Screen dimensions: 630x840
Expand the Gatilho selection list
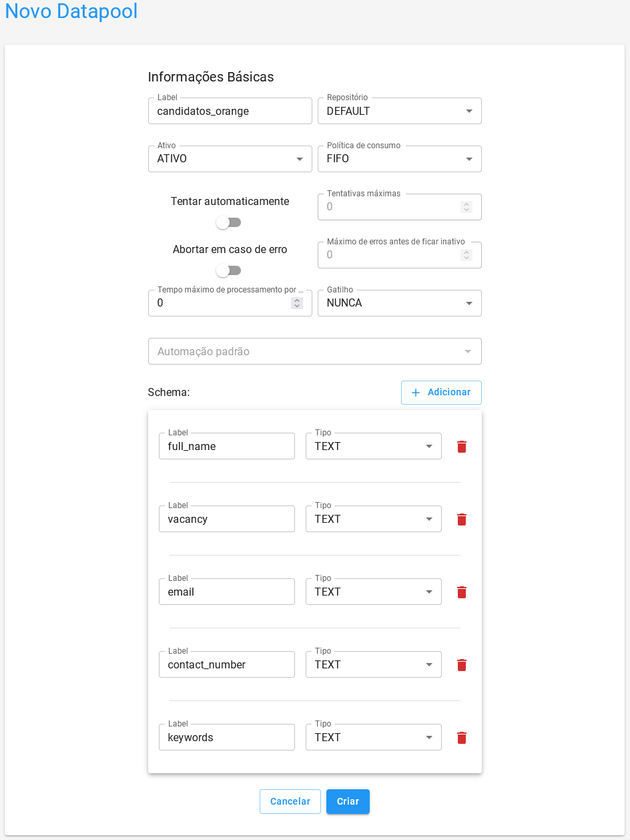coord(470,302)
